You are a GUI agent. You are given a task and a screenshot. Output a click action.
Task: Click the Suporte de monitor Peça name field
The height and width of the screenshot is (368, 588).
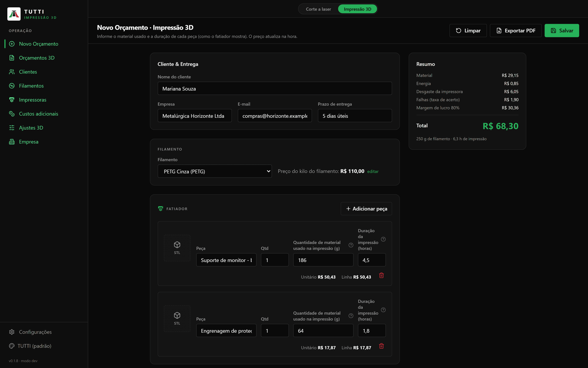click(226, 260)
